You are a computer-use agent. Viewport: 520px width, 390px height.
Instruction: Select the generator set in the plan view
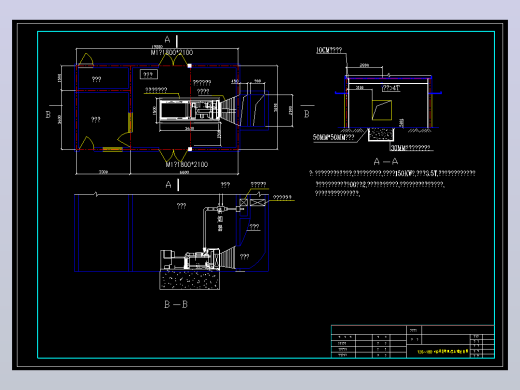[x=189, y=110]
